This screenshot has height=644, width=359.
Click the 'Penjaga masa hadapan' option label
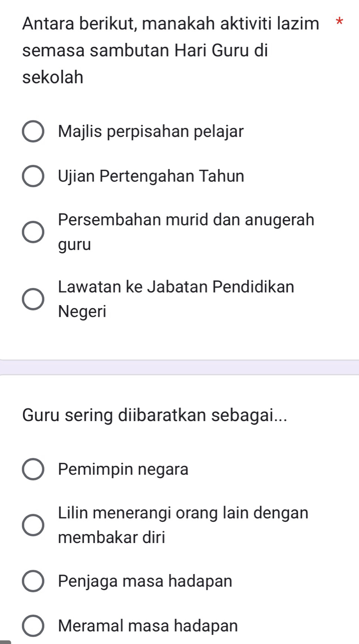pos(145,581)
